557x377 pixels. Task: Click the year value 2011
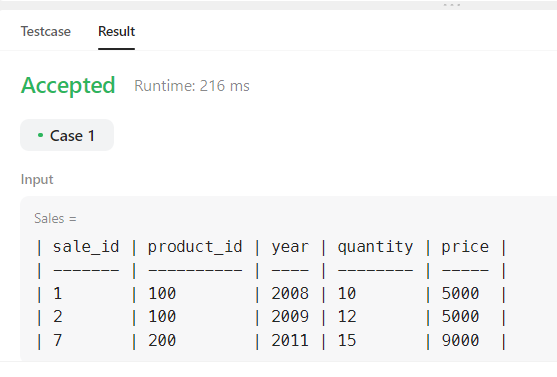tap(290, 340)
